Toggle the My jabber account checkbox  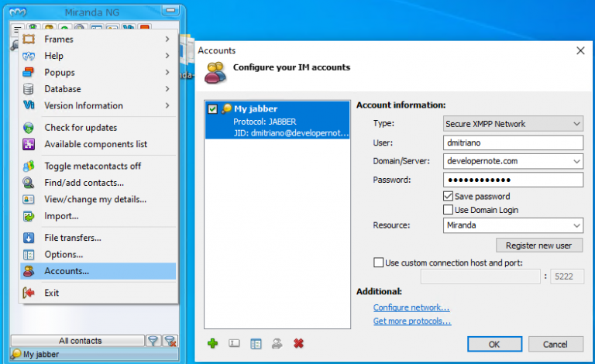coord(212,109)
